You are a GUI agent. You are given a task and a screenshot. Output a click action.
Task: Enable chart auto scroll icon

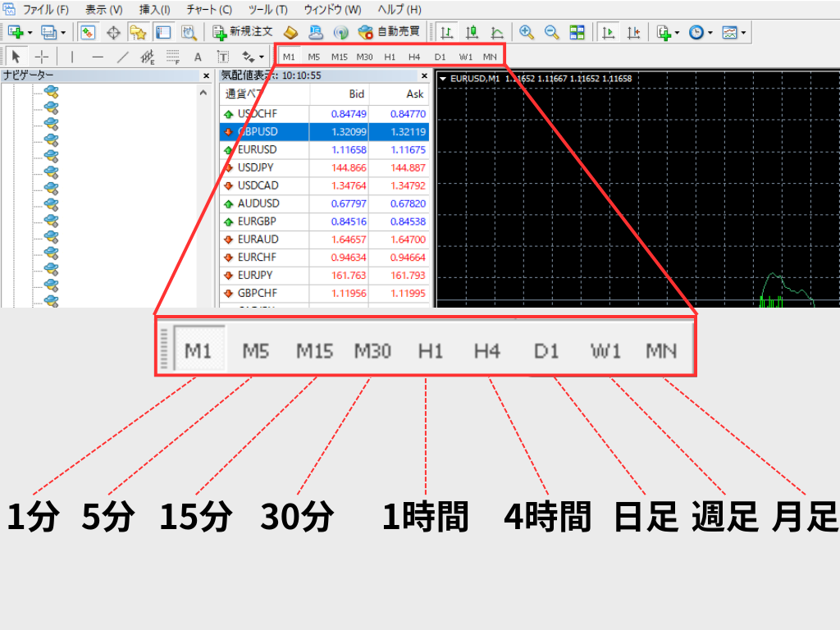pyautogui.click(x=608, y=33)
